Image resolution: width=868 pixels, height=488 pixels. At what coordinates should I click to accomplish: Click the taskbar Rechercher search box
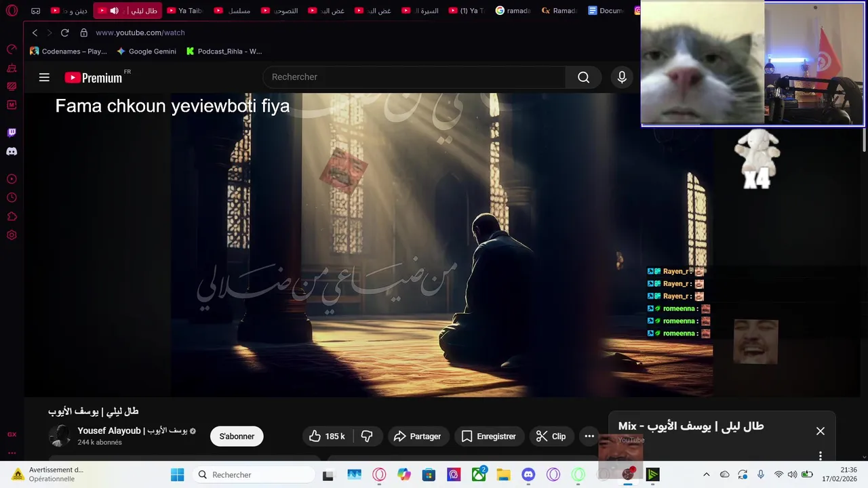(x=254, y=475)
